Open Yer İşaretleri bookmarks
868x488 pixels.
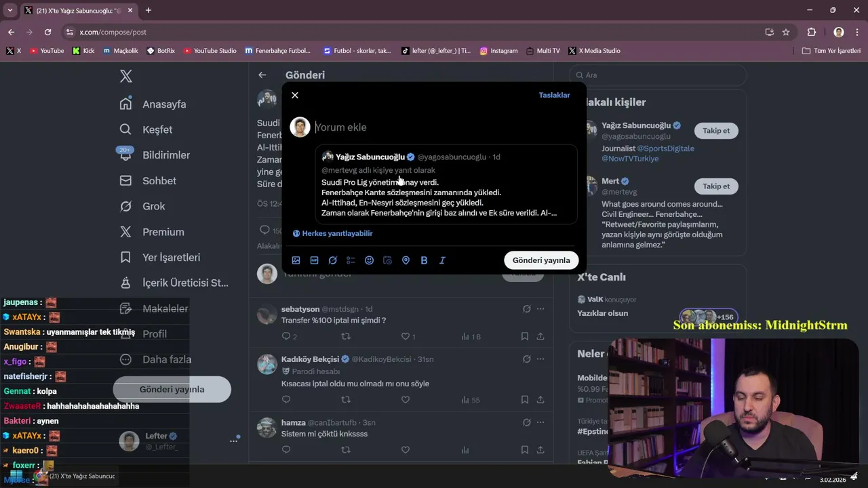160,258
